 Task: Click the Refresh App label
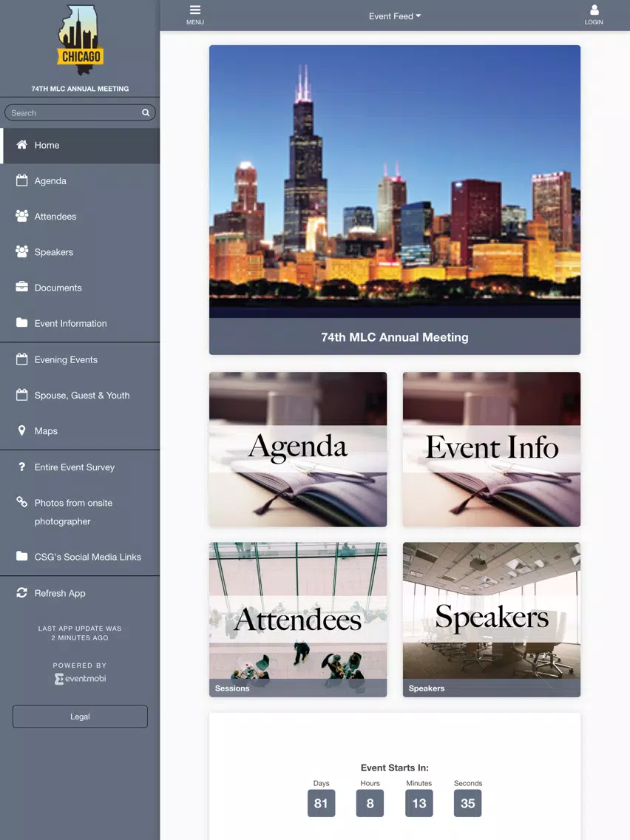coord(60,593)
